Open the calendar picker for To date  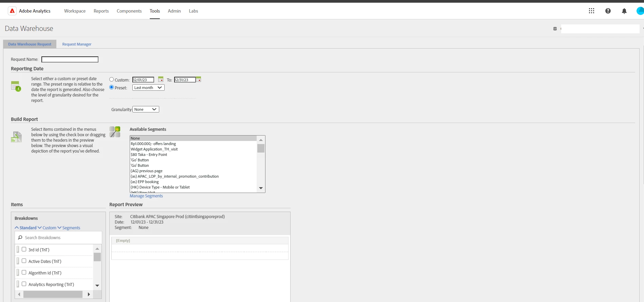[199, 79]
